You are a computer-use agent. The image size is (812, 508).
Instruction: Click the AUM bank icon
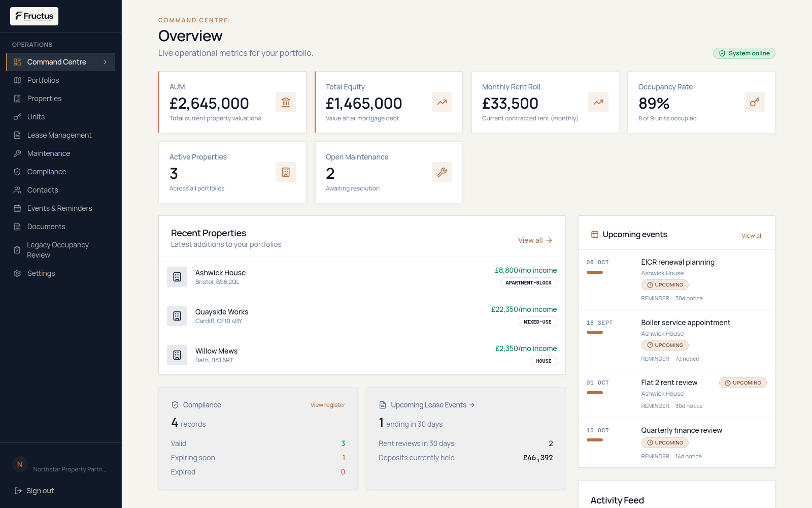pyautogui.click(x=286, y=102)
